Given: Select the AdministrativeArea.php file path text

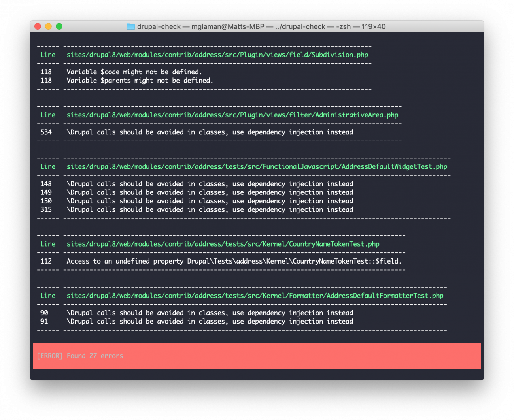Looking at the screenshot, I should pos(232,115).
